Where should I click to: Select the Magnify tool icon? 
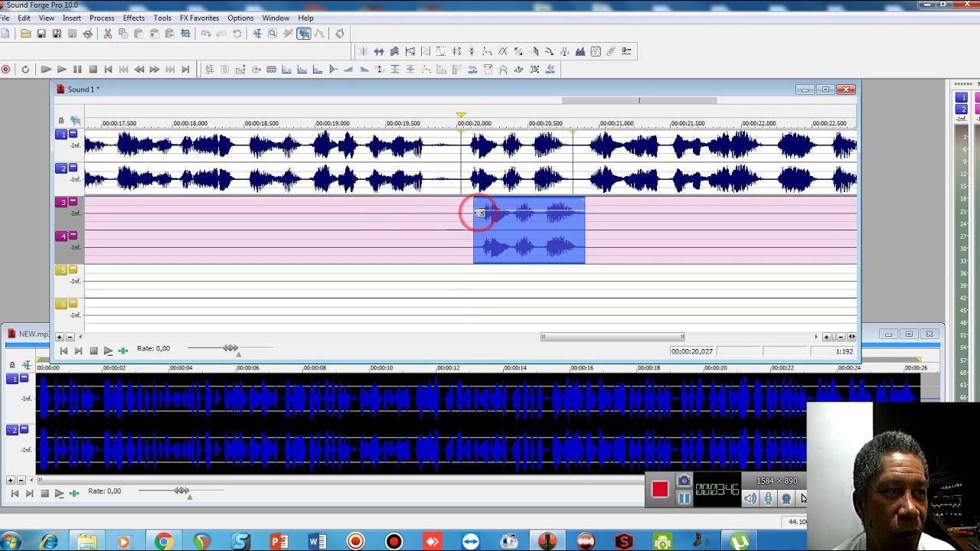click(273, 34)
